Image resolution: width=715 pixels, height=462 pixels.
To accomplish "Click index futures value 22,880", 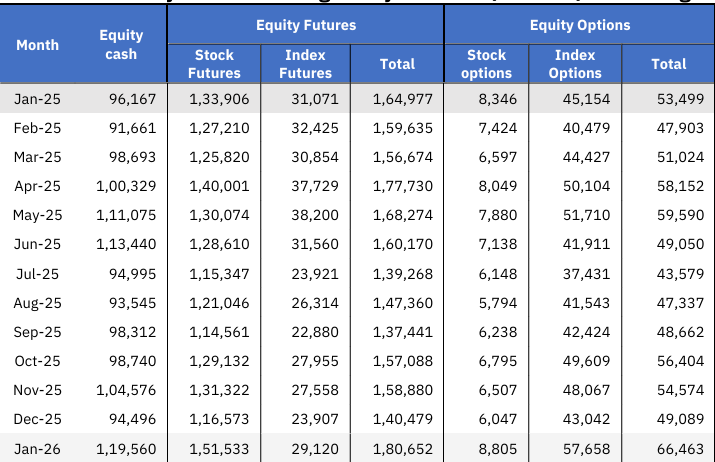I will click(x=315, y=332).
